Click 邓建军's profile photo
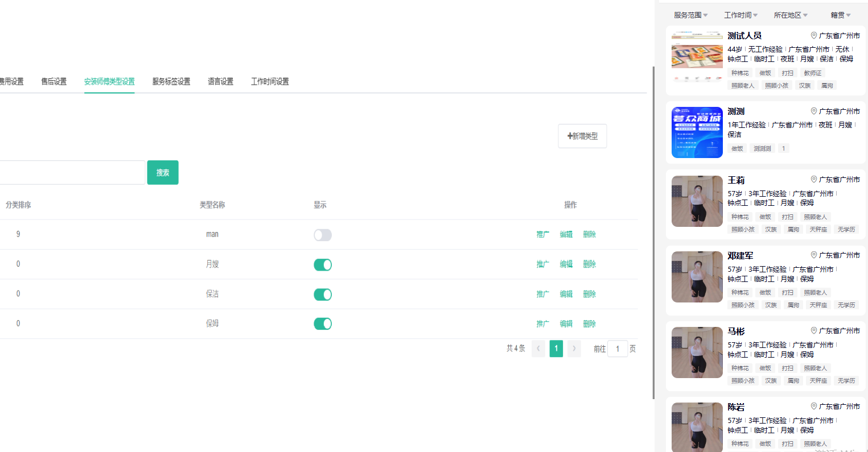Viewport: 868px width, 452px height. point(697,277)
